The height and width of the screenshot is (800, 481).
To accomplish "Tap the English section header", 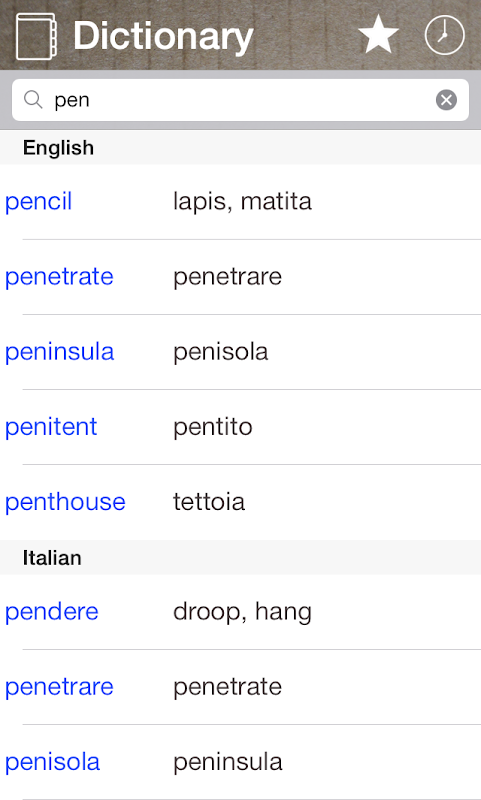I will coord(240,147).
